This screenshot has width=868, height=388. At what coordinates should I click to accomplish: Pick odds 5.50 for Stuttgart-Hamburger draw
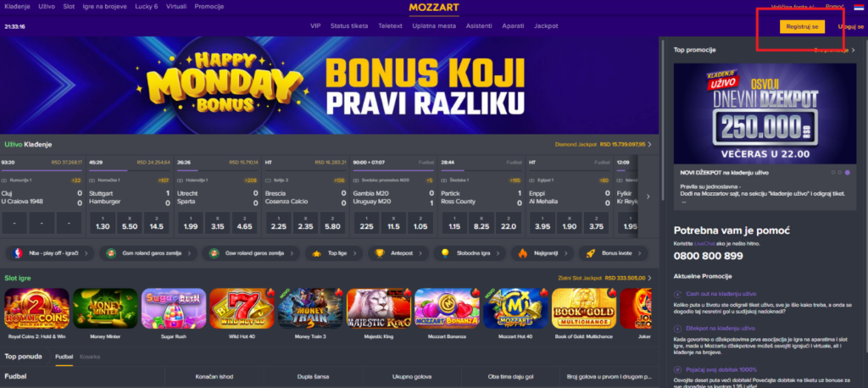pos(130,223)
